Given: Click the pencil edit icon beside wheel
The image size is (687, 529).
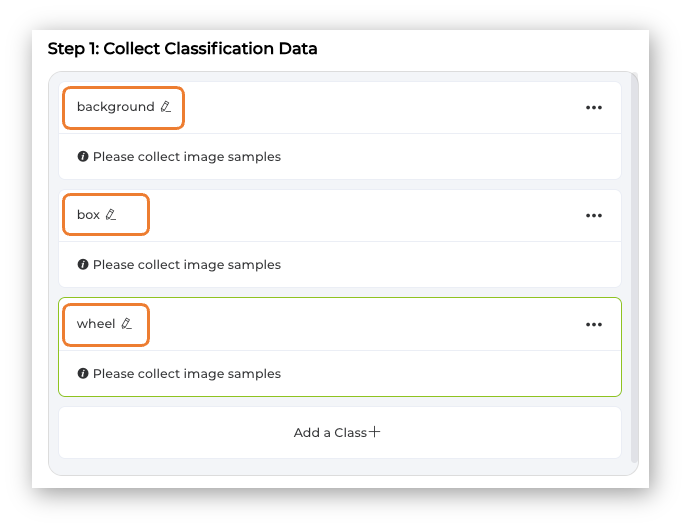Looking at the screenshot, I should coord(126,324).
